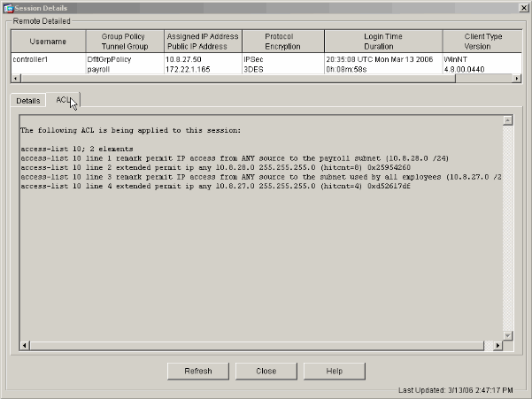
Task: Switch to the Details tab
Action: tap(28, 101)
